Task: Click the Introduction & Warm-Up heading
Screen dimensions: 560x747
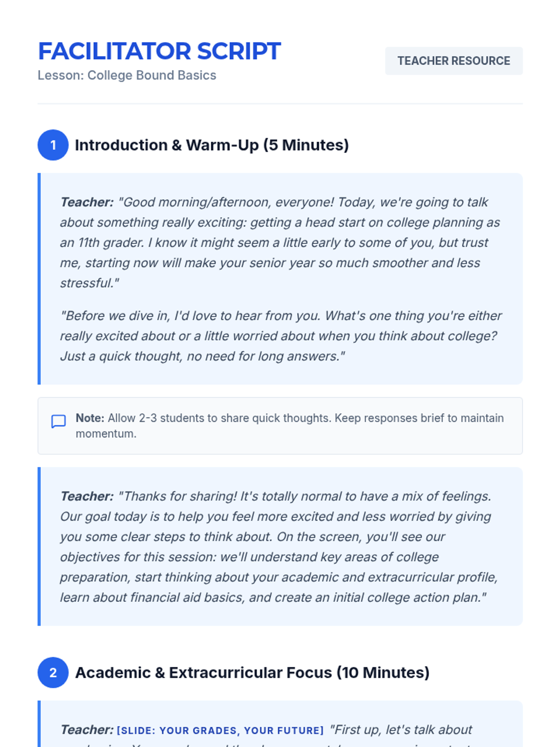Action: [212, 145]
